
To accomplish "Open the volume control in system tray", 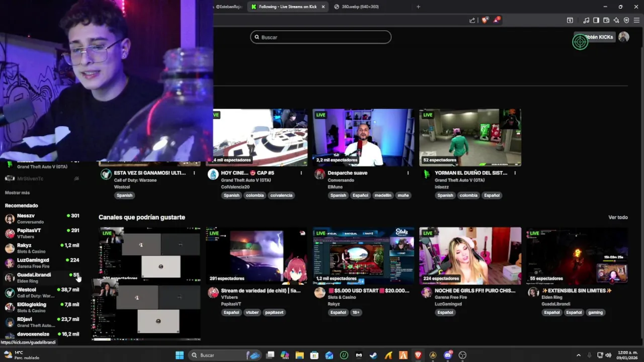I will (x=608, y=355).
